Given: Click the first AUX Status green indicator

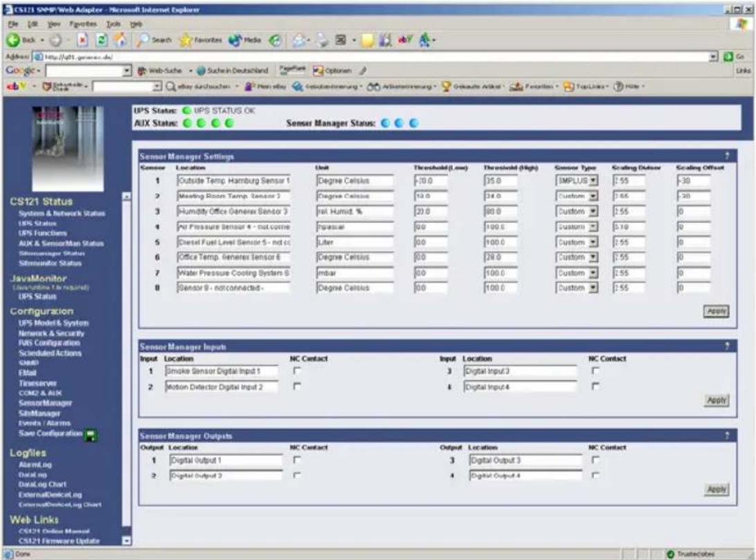Looking at the screenshot, I should (x=188, y=123).
